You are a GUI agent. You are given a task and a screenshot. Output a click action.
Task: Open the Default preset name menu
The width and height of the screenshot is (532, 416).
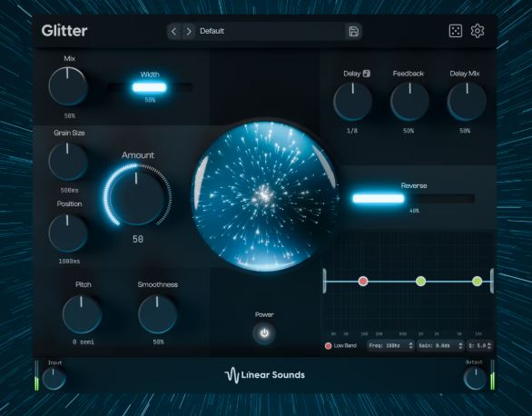pos(271,32)
